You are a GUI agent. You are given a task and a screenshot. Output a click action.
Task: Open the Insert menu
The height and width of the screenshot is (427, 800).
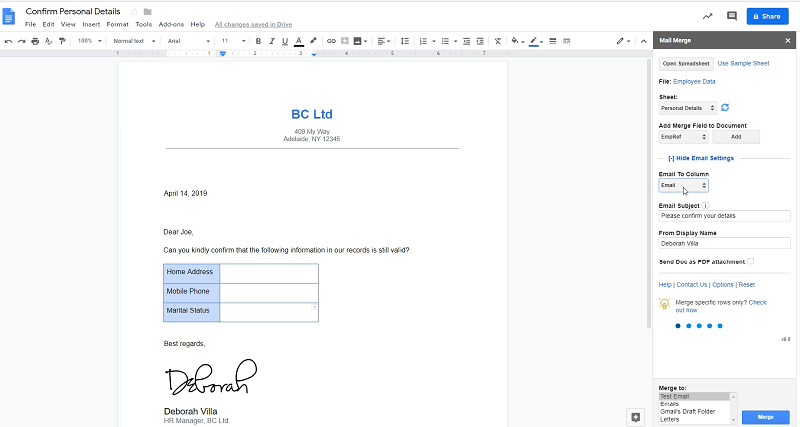pos(91,24)
